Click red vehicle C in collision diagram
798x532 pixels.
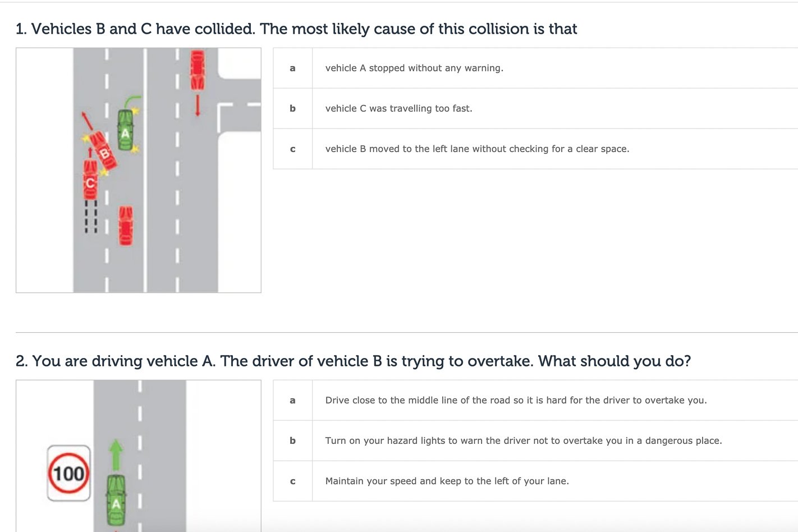pos(90,180)
